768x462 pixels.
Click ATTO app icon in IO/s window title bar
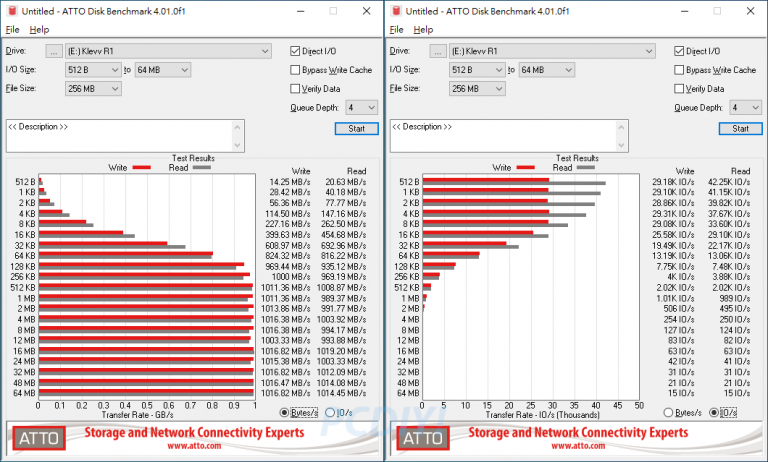click(396, 11)
